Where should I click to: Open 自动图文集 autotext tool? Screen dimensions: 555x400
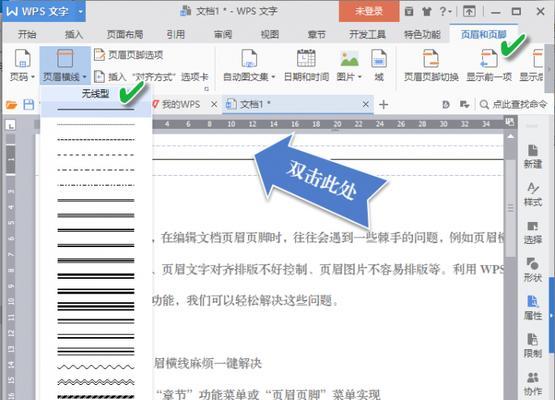click(x=249, y=65)
